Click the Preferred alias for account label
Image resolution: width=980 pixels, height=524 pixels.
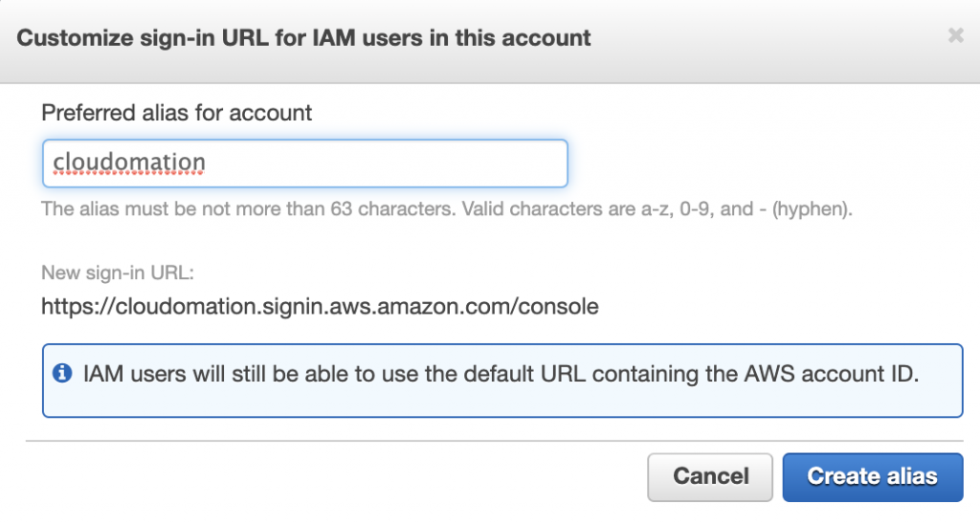(x=177, y=113)
